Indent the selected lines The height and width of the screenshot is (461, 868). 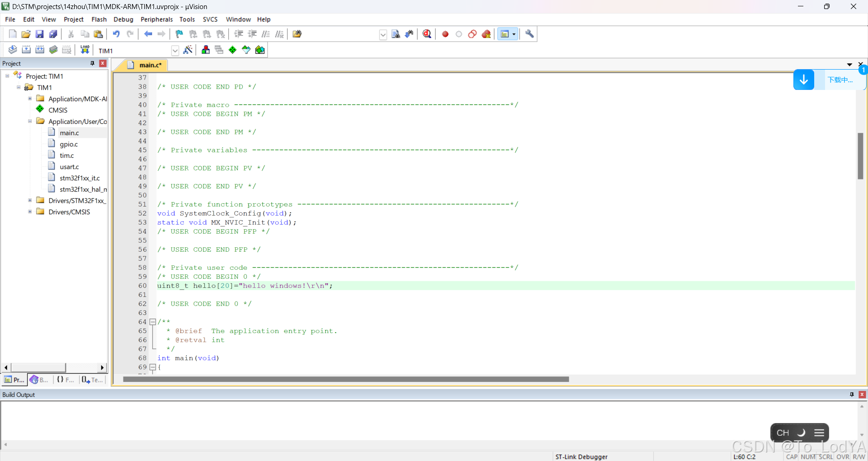[x=239, y=34]
